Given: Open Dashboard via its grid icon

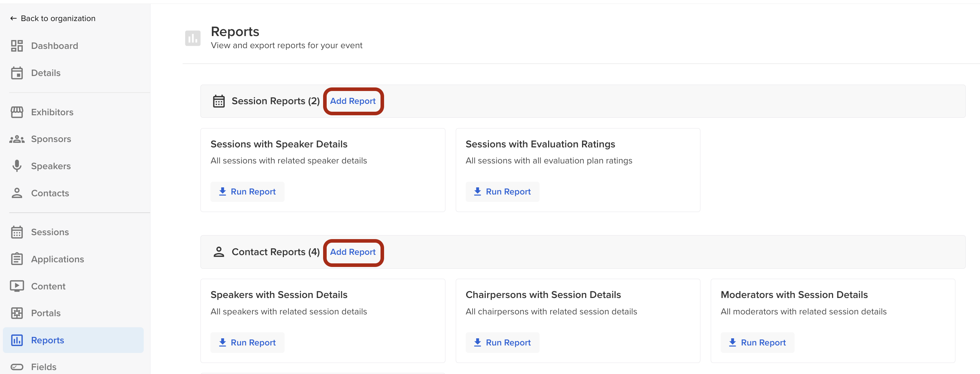Looking at the screenshot, I should (17, 46).
